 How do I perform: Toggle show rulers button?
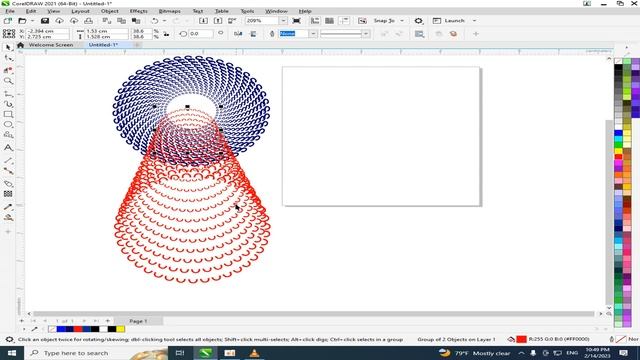click(315, 21)
